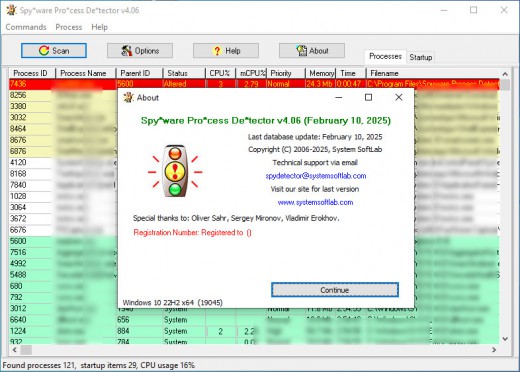The height and width of the screenshot is (372, 520).
Task: Open Help with the question mark icon
Action: pyautogui.click(x=226, y=51)
